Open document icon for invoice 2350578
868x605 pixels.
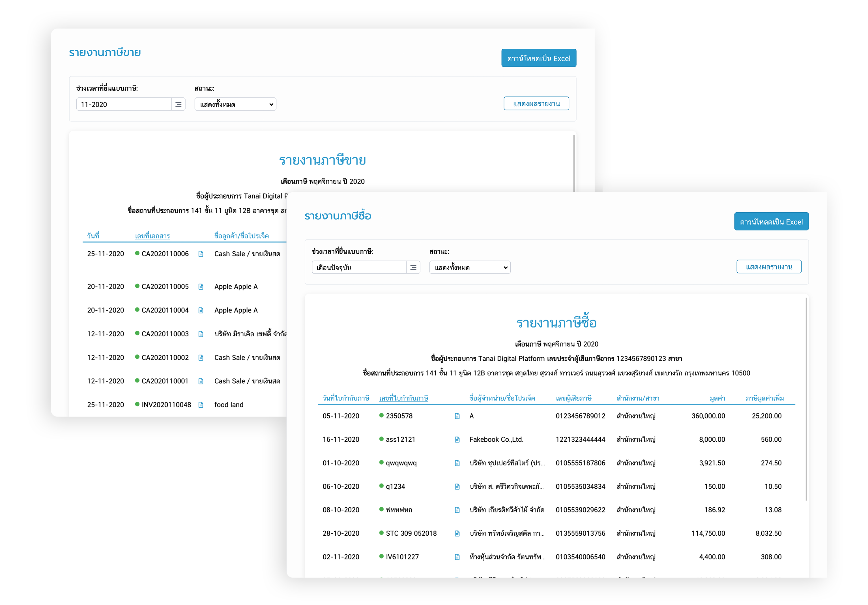(457, 416)
